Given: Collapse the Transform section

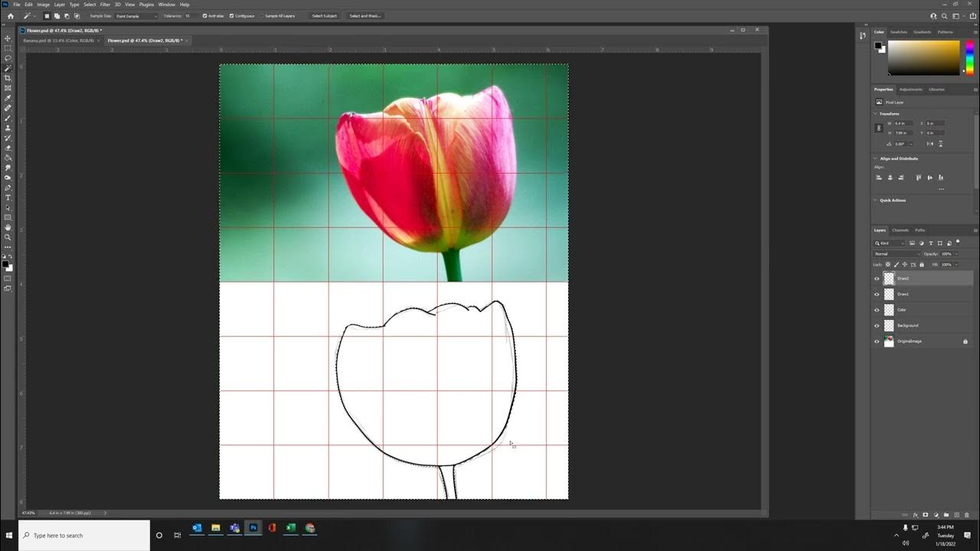Looking at the screenshot, I should 875,113.
